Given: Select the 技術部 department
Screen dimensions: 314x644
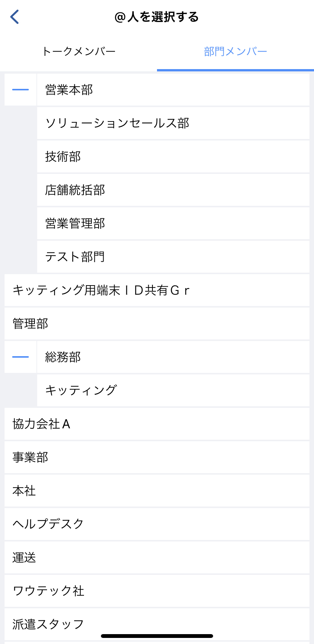Looking at the screenshot, I should 173,156.
